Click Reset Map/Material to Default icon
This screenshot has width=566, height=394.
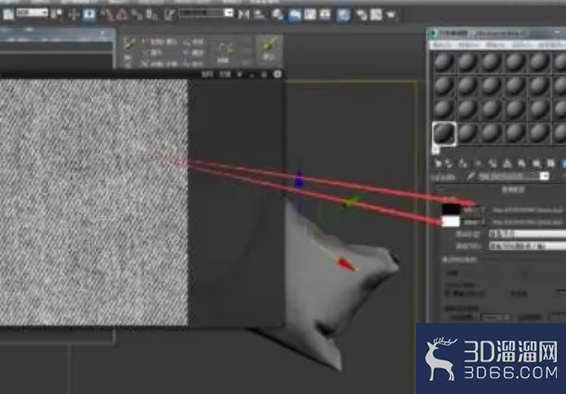478,164
